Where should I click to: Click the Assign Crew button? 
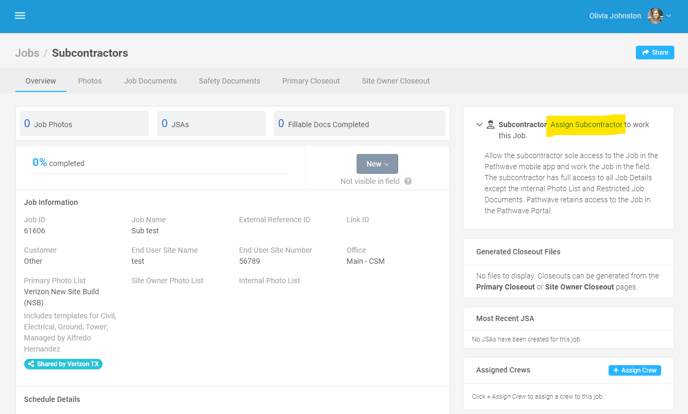(634, 370)
